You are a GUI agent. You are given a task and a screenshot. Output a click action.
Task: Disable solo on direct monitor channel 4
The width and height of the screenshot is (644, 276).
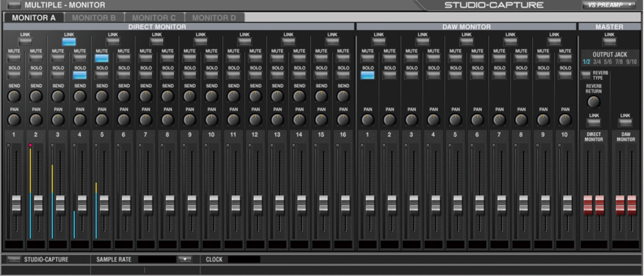coord(80,75)
